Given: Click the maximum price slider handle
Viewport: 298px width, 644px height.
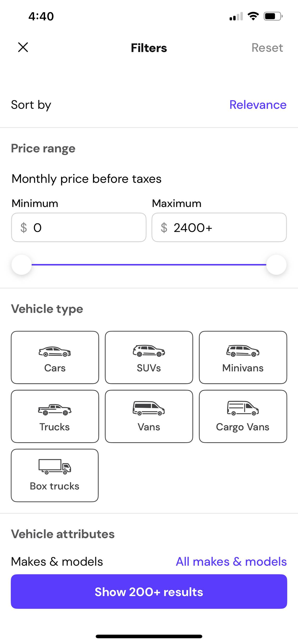Looking at the screenshot, I should 276,265.
